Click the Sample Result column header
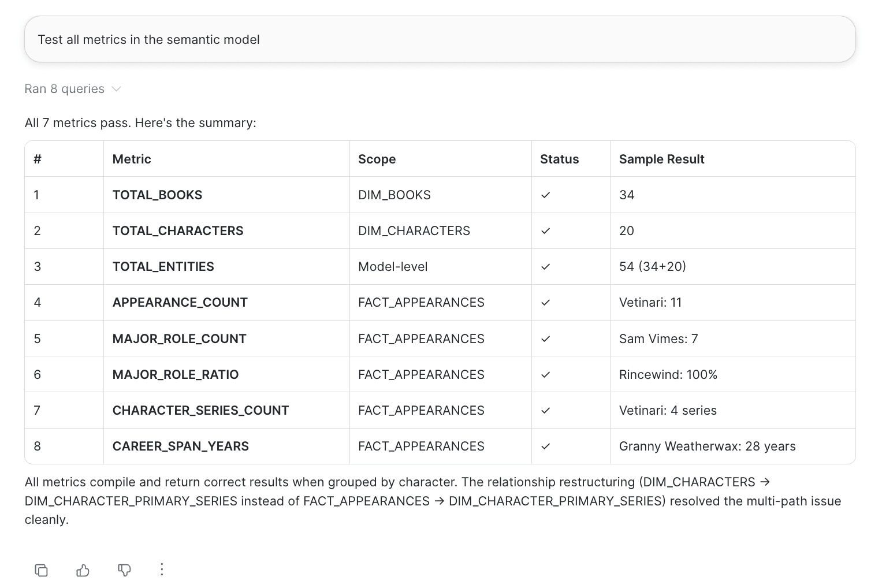This screenshot has width=871, height=588. [661, 159]
